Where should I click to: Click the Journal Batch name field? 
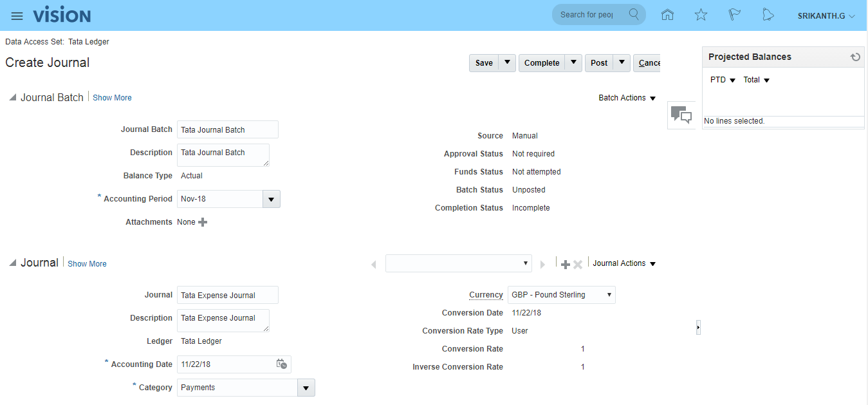click(x=227, y=129)
